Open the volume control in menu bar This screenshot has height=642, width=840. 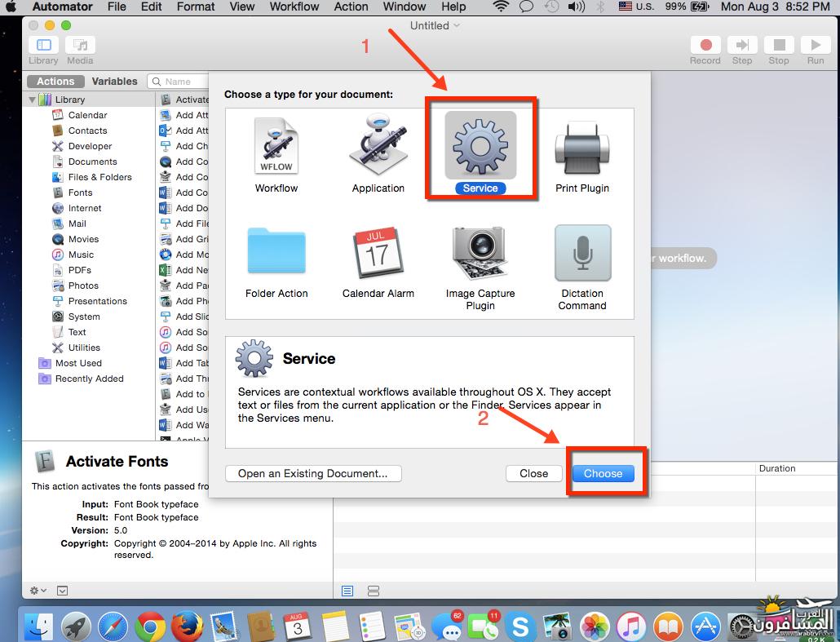pos(577,7)
